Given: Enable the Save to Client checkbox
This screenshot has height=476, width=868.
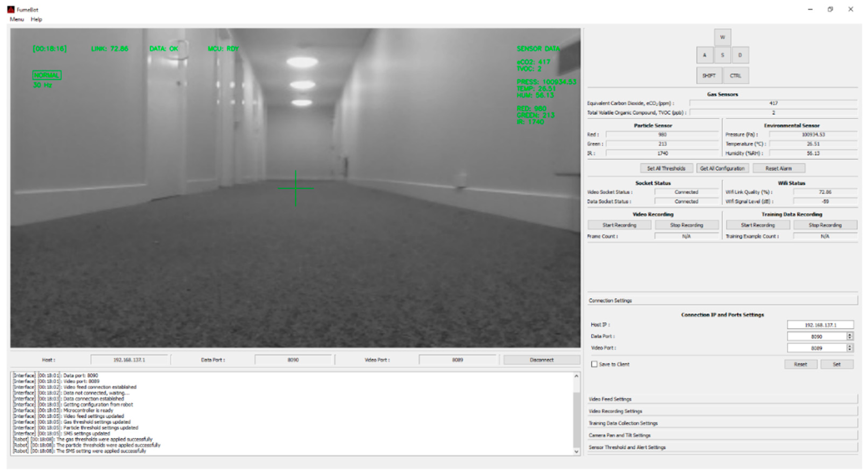Looking at the screenshot, I should click(594, 364).
